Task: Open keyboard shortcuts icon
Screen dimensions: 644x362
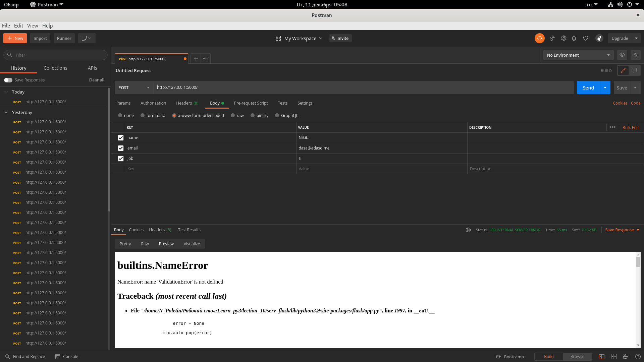Action: [x=626, y=357]
